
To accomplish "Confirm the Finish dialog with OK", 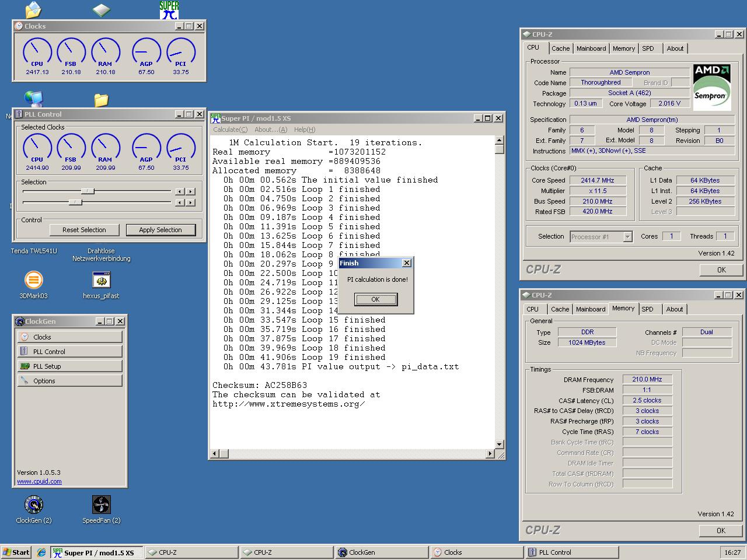I will point(375,299).
